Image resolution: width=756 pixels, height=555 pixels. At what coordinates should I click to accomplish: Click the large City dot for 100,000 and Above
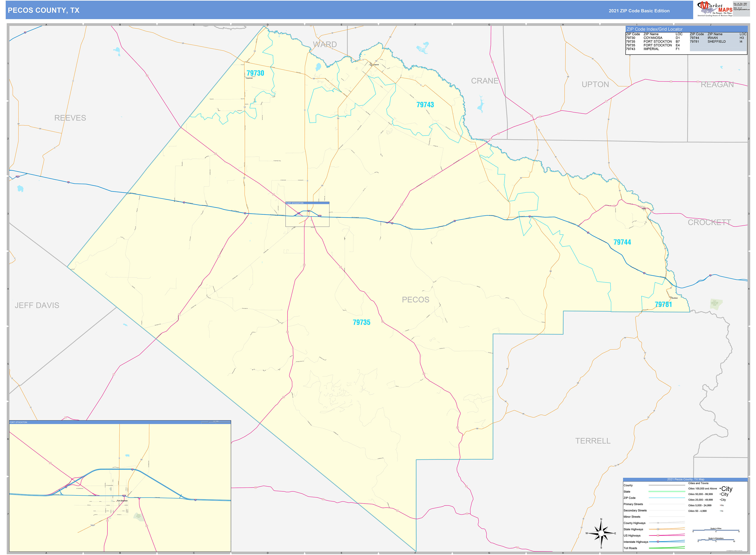point(720,489)
